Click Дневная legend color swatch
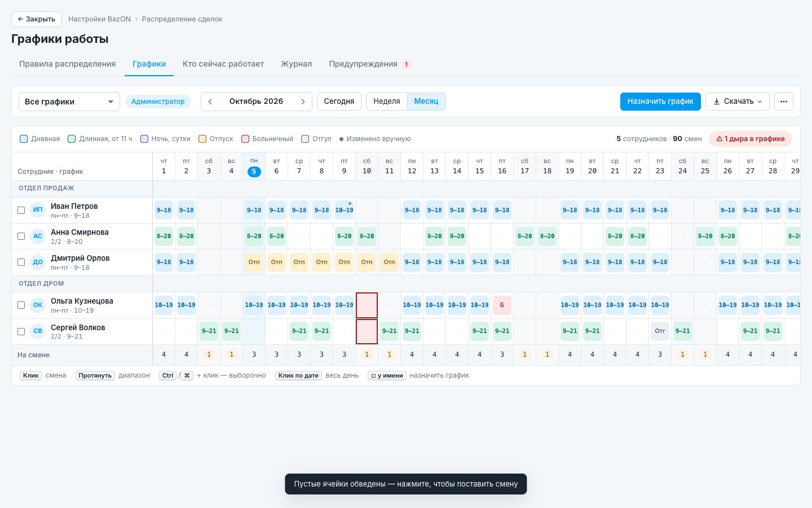The image size is (812, 508). 24,139
